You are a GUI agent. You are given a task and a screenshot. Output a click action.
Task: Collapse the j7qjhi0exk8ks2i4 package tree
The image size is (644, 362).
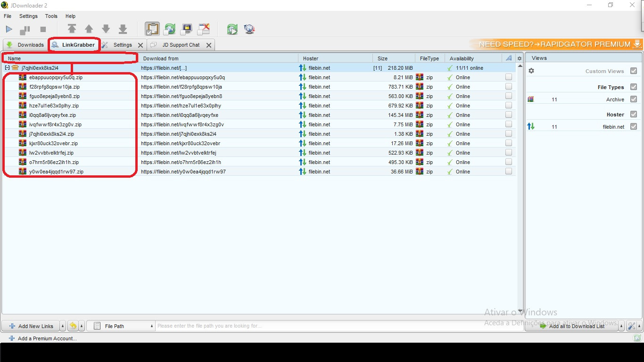pyautogui.click(x=7, y=68)
